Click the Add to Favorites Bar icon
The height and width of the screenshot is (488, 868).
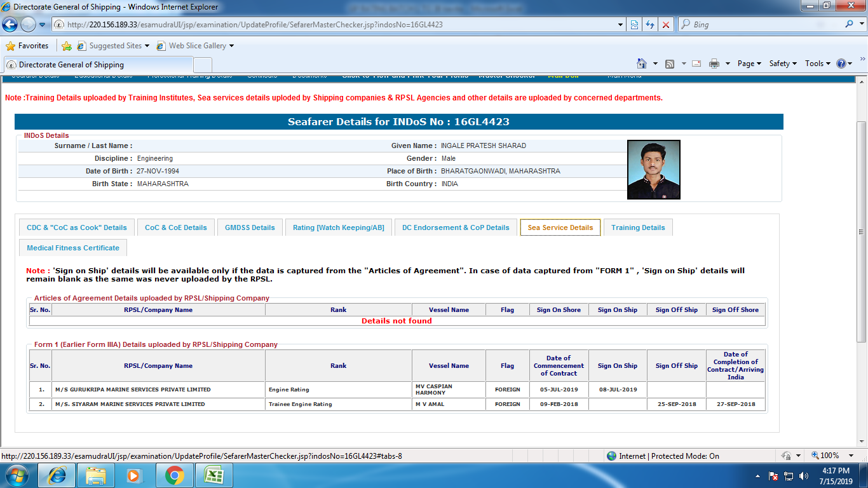[67, 46]
